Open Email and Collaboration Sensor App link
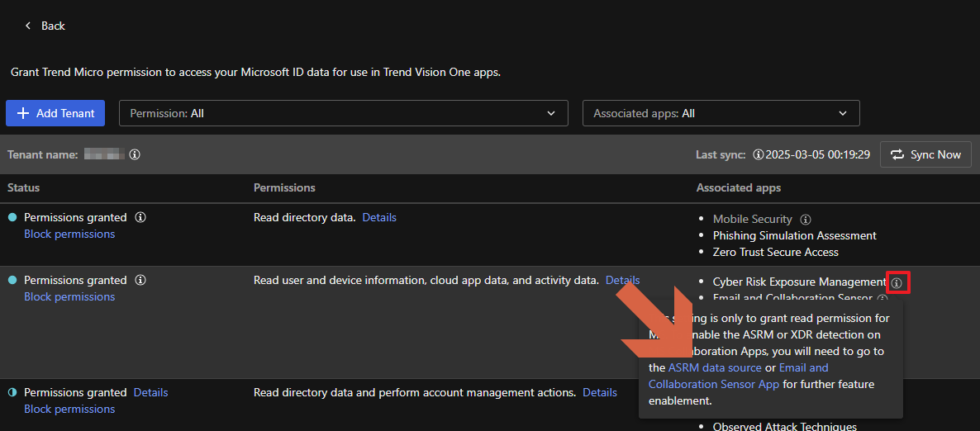 (714, 384)
